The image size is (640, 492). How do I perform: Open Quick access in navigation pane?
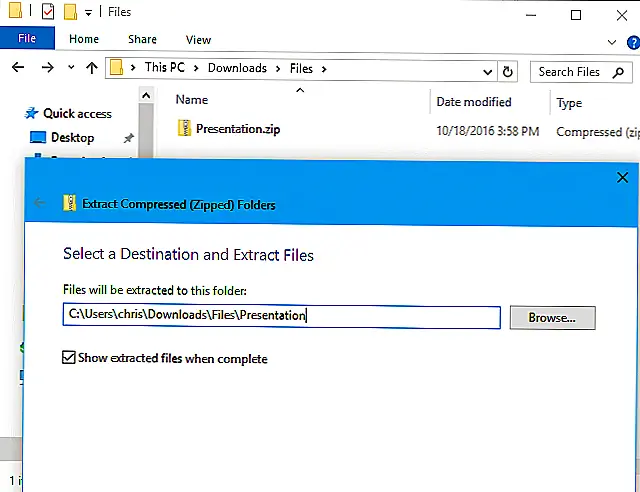(77, 114)
